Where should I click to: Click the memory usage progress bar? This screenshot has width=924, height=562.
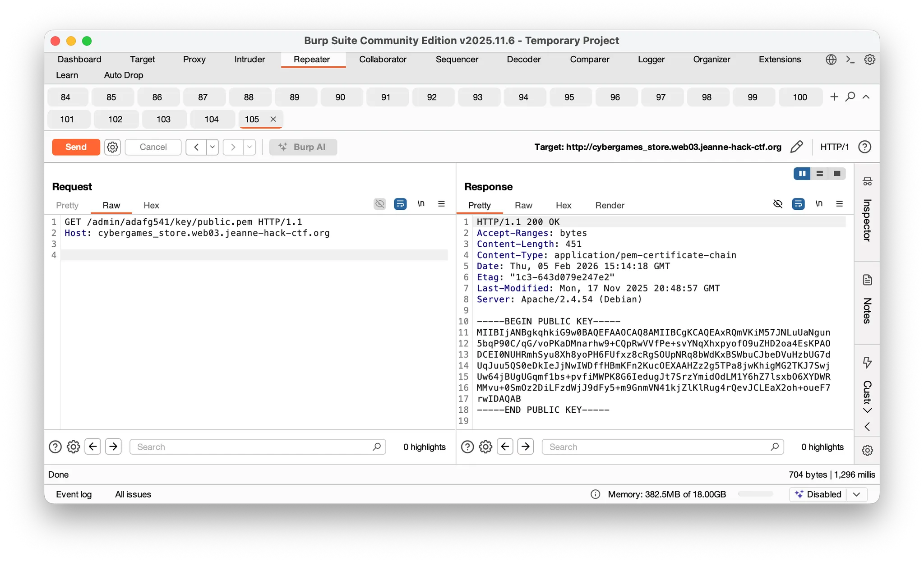point(756,494)
